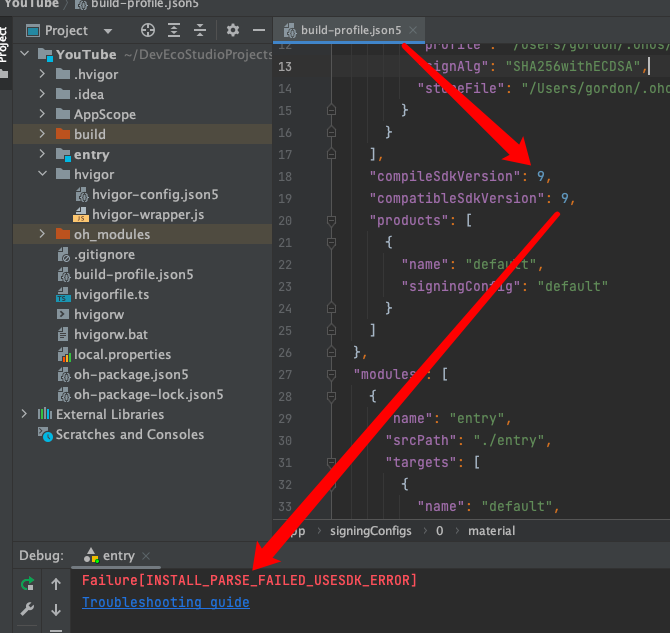The width and height of the screenshot is (670, 633).
Task: Select the hvigorw.bat file
Action: [x=111, y=334]
